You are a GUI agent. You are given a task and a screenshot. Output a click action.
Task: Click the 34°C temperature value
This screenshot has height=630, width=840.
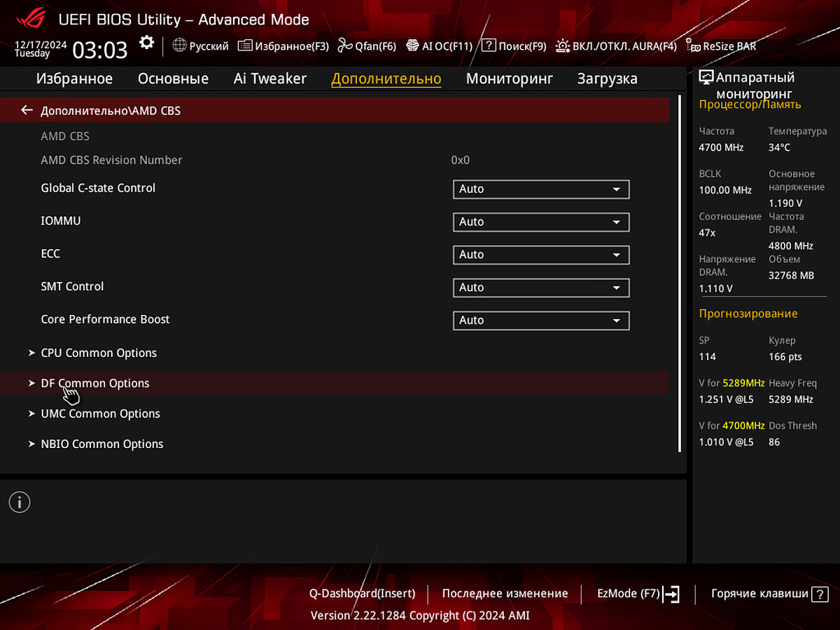pos(779,148)
